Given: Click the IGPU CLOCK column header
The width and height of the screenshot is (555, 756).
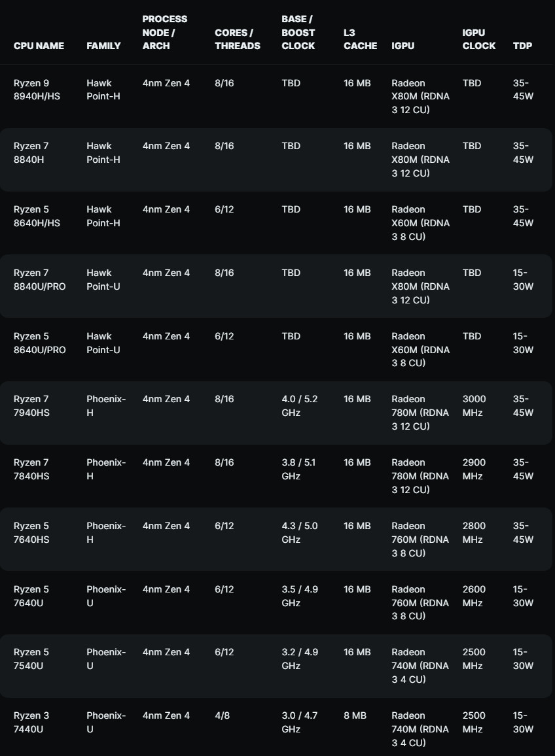Looking at the screenshot, I should tap(478, 39).
